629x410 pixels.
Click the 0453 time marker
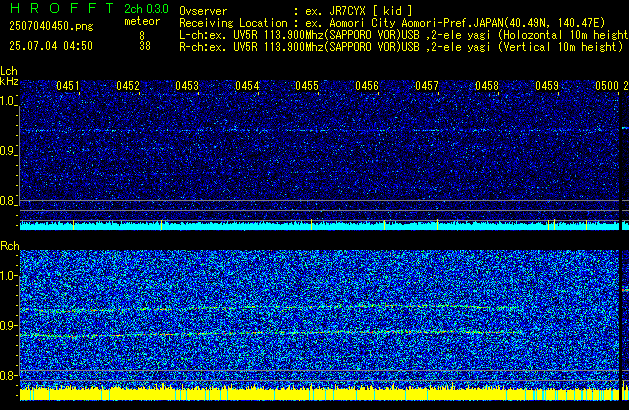(x=187, y=86)
